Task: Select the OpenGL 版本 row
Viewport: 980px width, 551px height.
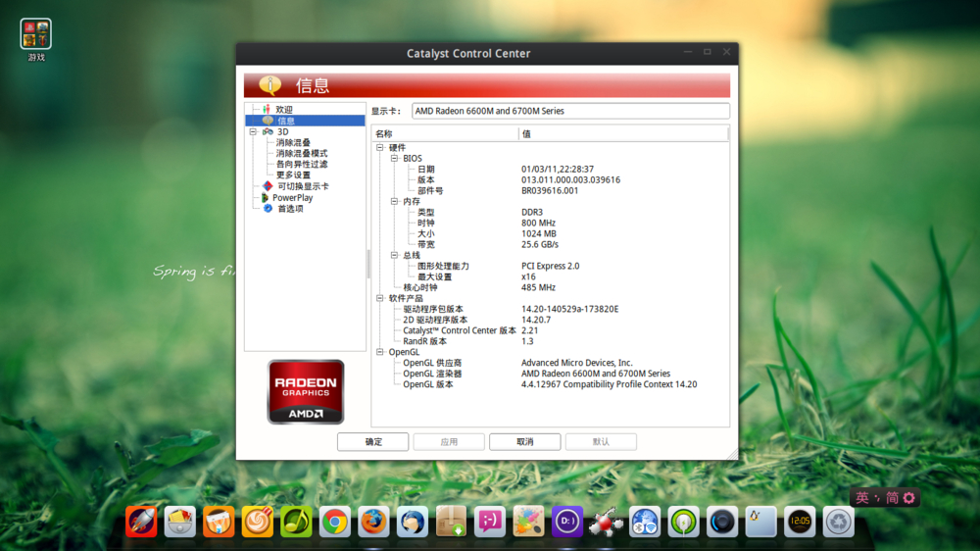Action: click(550, 384)
